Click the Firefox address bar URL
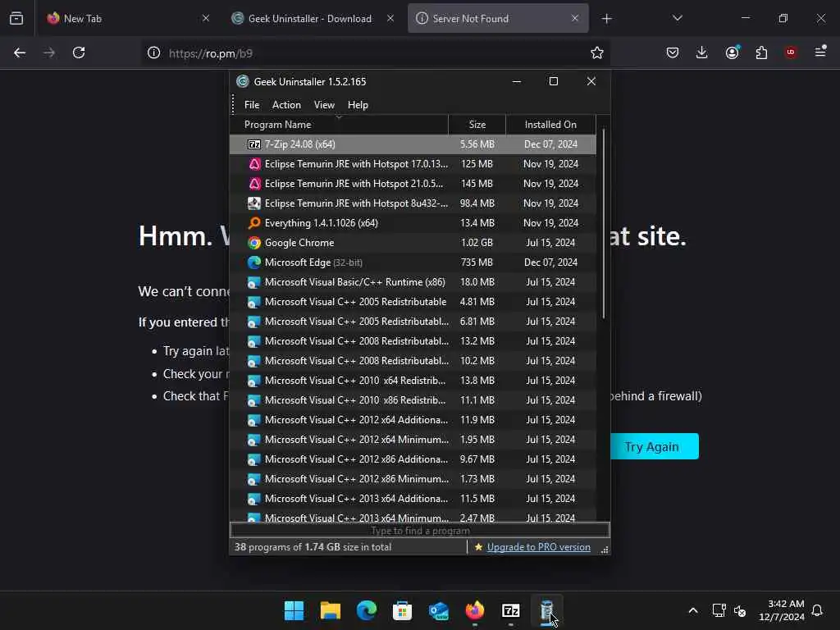 tap(211, 53)
